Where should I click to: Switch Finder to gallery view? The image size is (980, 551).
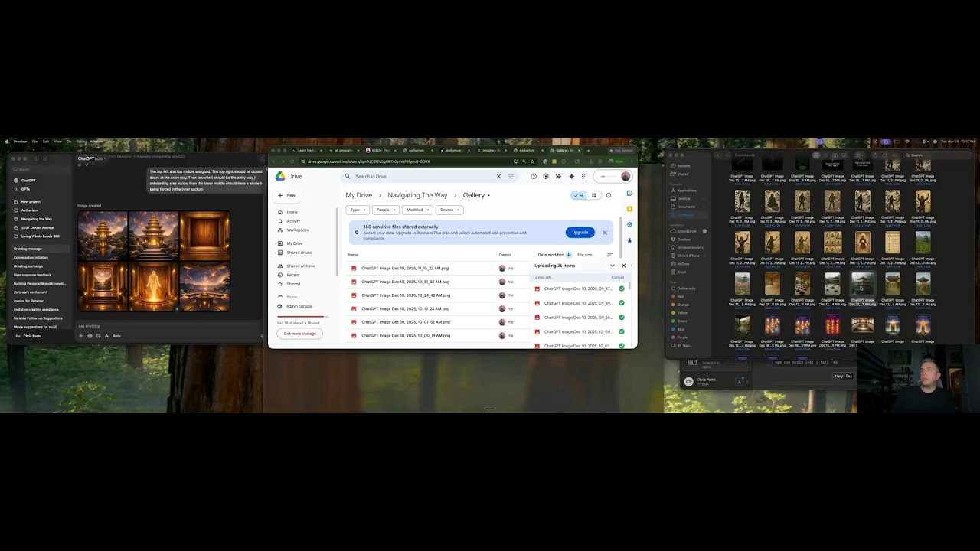pyautogui.click(x=844, y=155)
